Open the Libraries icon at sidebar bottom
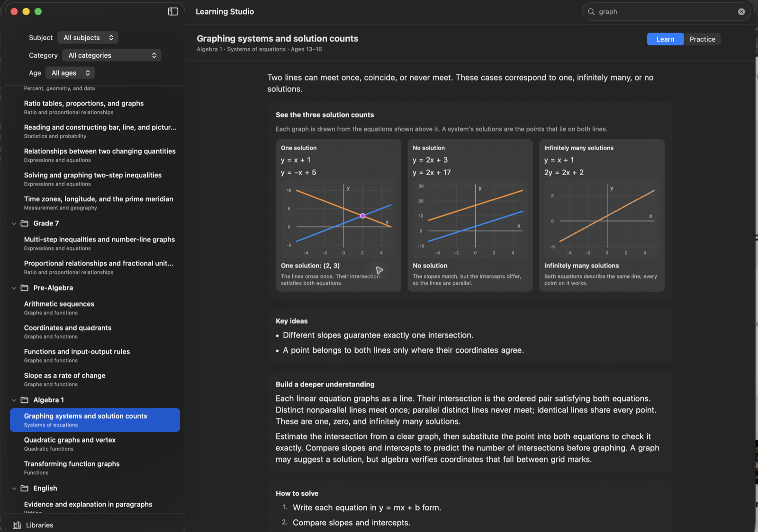The image size is (758, 532). point(17,525)
